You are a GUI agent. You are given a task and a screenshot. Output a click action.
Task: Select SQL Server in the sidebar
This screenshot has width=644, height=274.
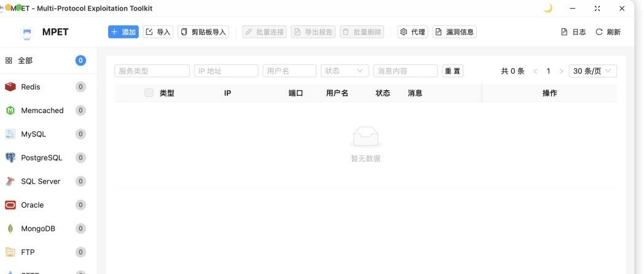[x=49, y=181]
